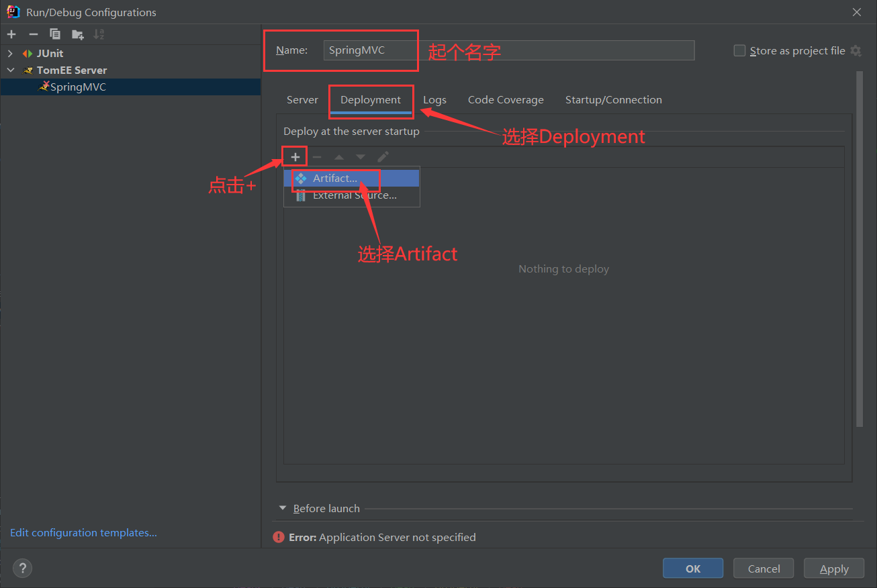This screenshot has height=588, width=877.
Task: Focus the Name input field
Action: (509, 50)
